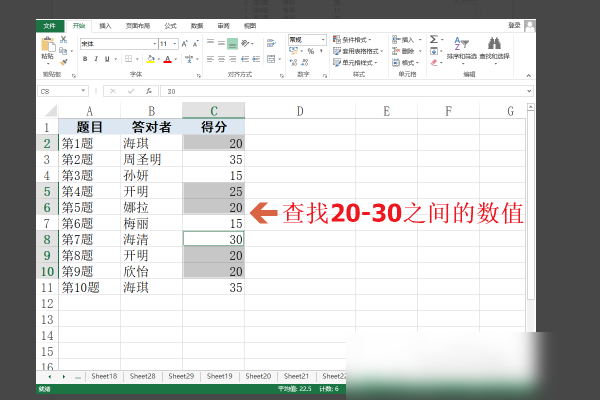The height and width of the screenshot is (400, 600).
Task: Toggle italic formatting with I button
Action: (97, 59)
